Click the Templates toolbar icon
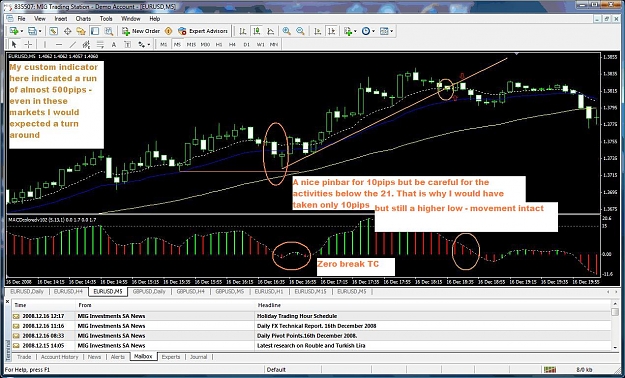 (384, 31)
